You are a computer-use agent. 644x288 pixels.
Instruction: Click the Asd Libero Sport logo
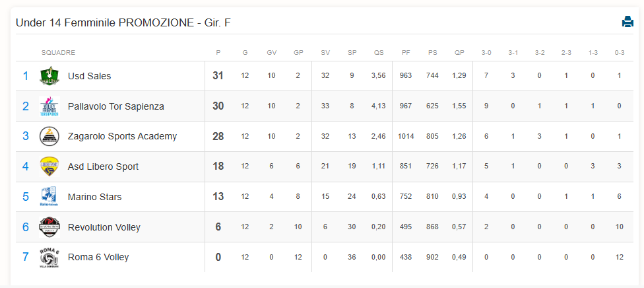pos(49,166)
